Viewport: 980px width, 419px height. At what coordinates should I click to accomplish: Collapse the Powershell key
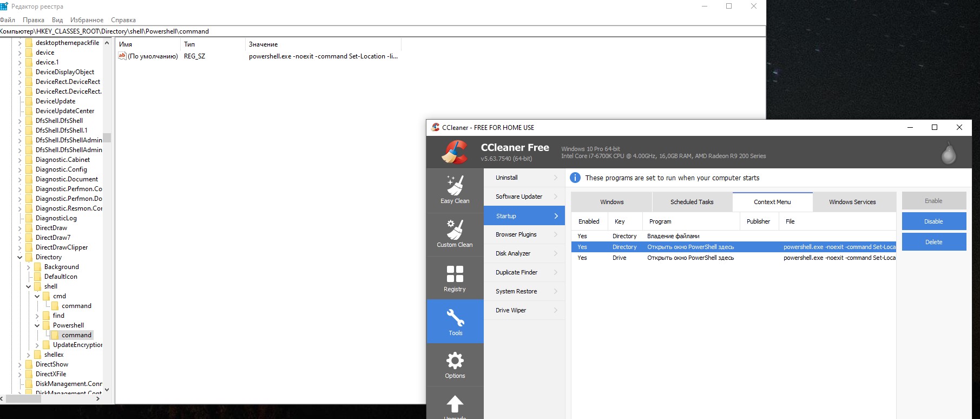pos(37,325)
